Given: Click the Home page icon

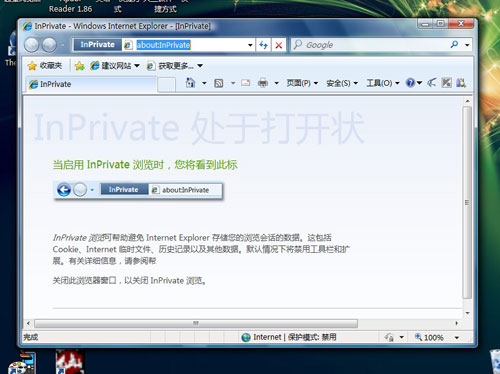Looking at the screenshot, I should [x=190, y=83].
